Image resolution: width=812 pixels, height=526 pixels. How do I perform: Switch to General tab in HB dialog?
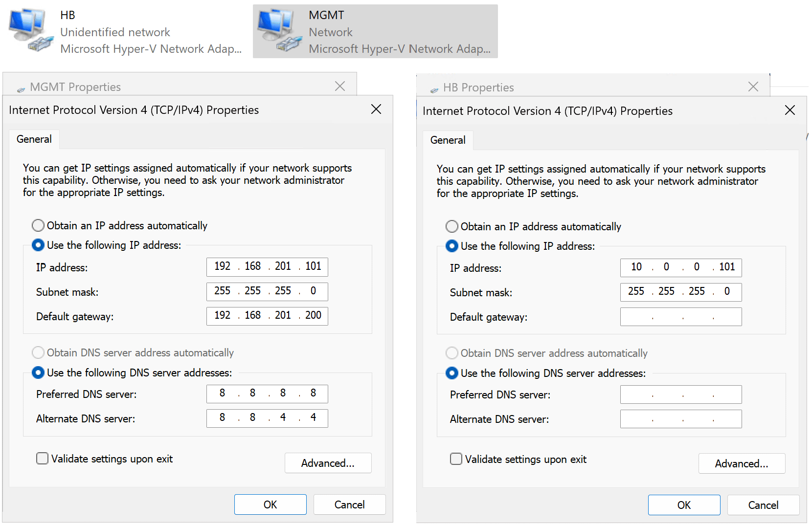(448, 140)
